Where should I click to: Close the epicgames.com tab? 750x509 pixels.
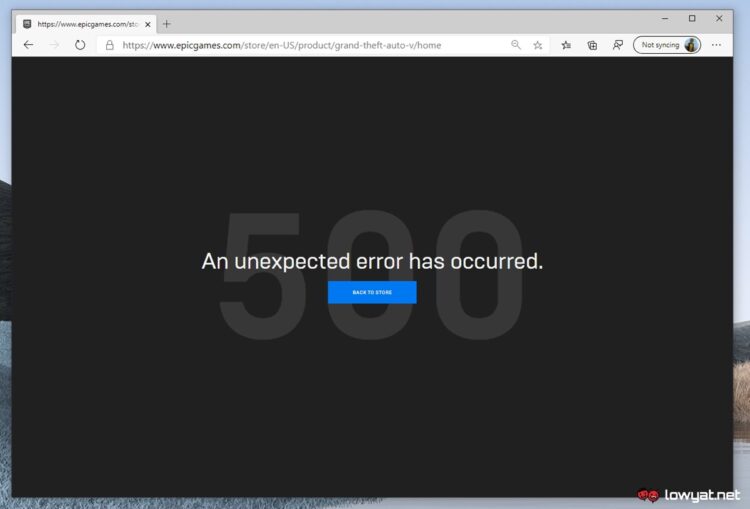tap(148, 24)
